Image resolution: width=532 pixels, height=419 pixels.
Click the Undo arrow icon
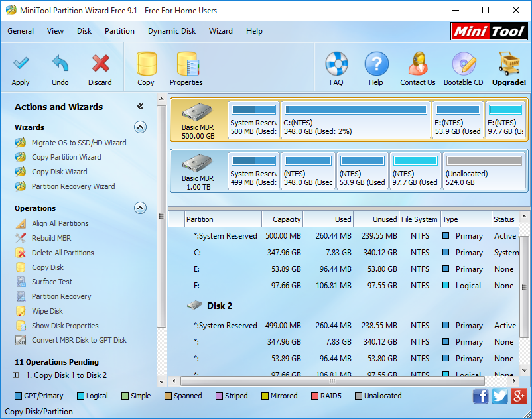coord(60,63)
